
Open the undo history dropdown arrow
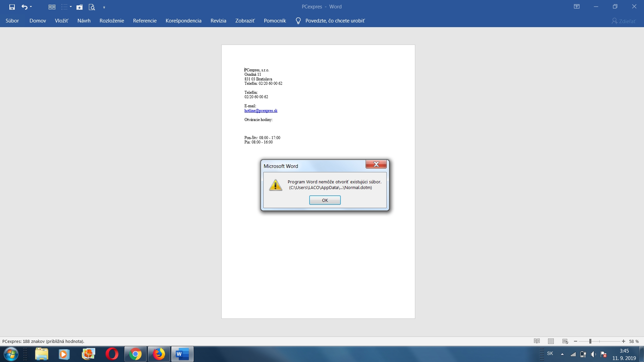31,7
